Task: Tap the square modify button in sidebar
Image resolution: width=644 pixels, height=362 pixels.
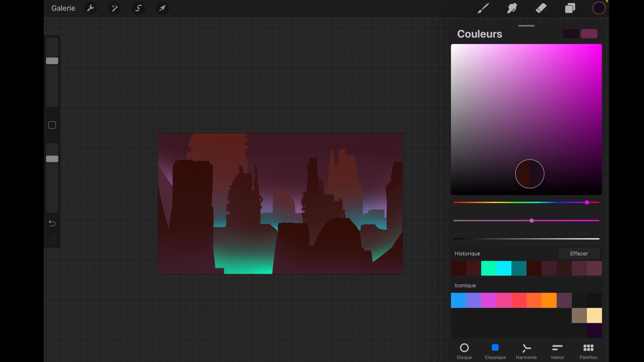Action: 52,125
